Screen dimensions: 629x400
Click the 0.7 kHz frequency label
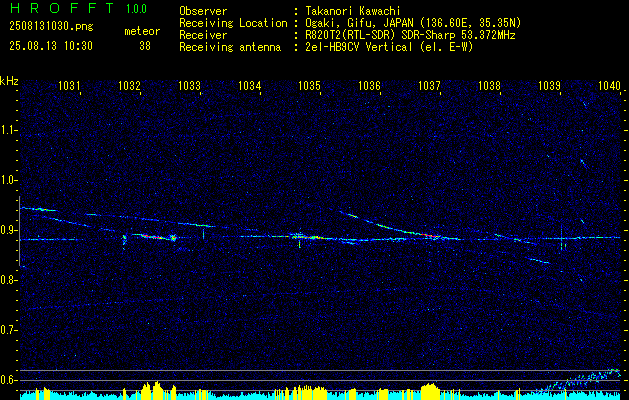point(8,330)
